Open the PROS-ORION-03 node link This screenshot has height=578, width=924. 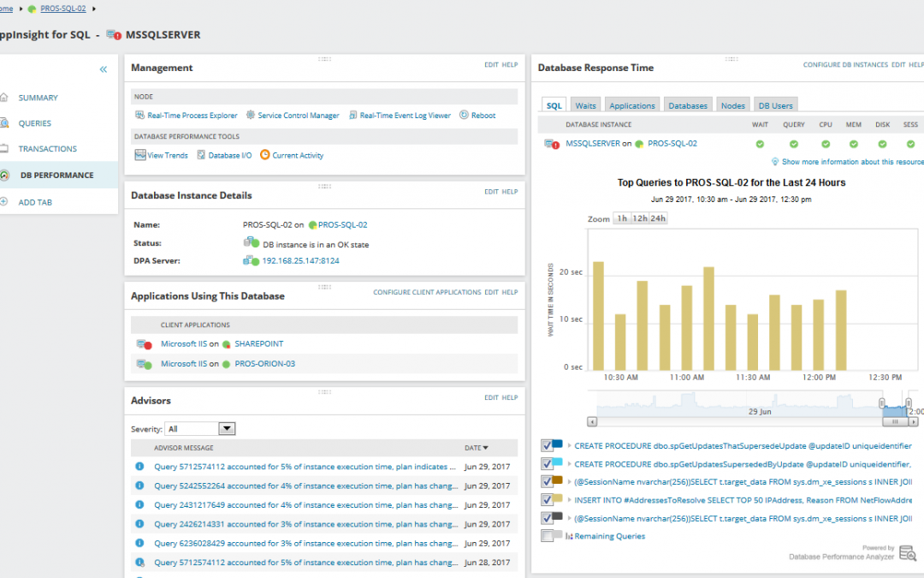coord(264,364)
